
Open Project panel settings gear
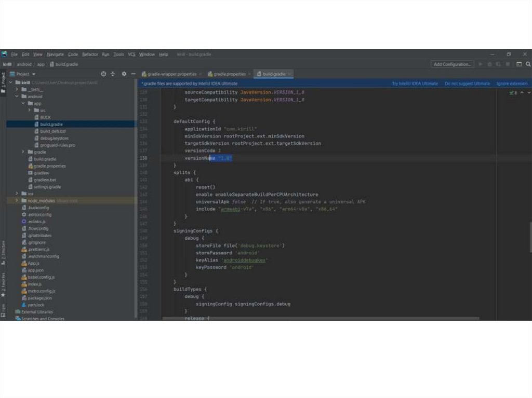pos(124,74)
